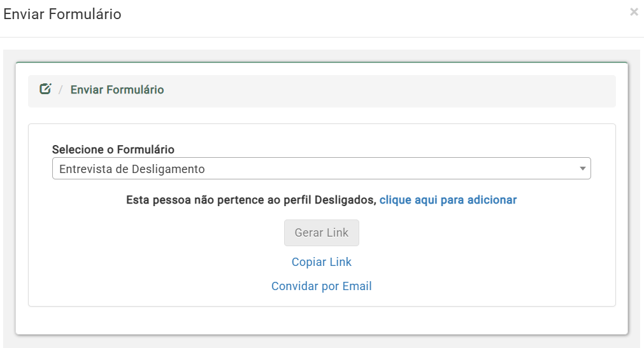The height and width of the screenshot is (348, 644).
Task: Click the word "adicionar" in blue link
Action: pos(492,200)
